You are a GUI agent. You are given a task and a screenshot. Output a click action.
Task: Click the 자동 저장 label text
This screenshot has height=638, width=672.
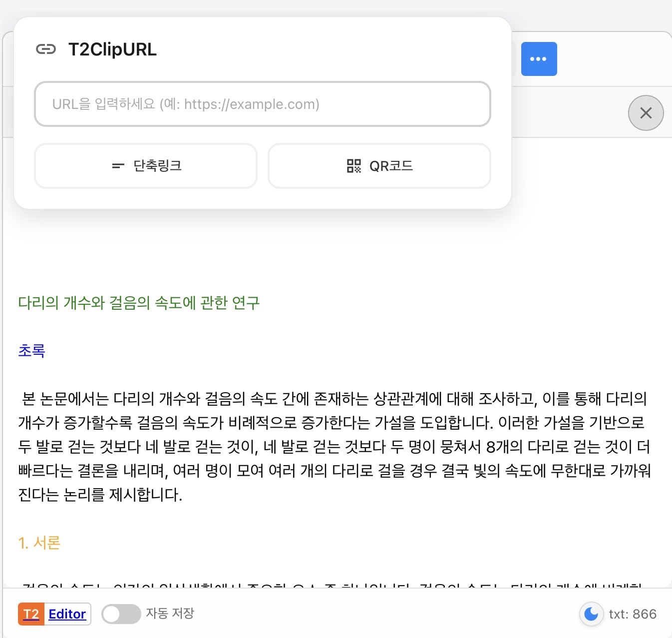tap(170, 613)
